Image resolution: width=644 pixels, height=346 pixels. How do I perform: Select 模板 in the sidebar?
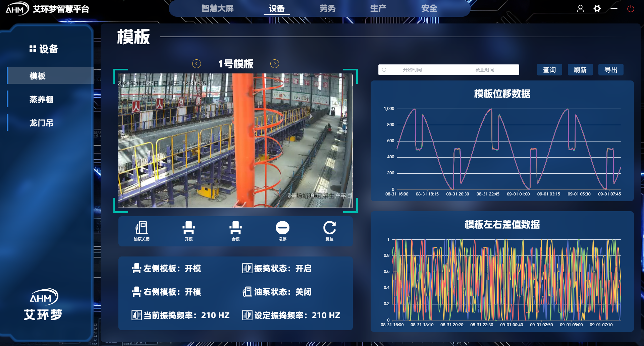tap(50, 75)
